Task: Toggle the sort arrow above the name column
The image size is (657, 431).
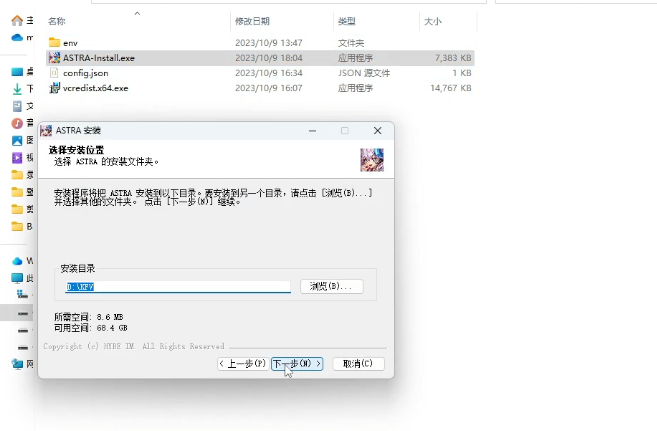Action: (x=137, y=13)
